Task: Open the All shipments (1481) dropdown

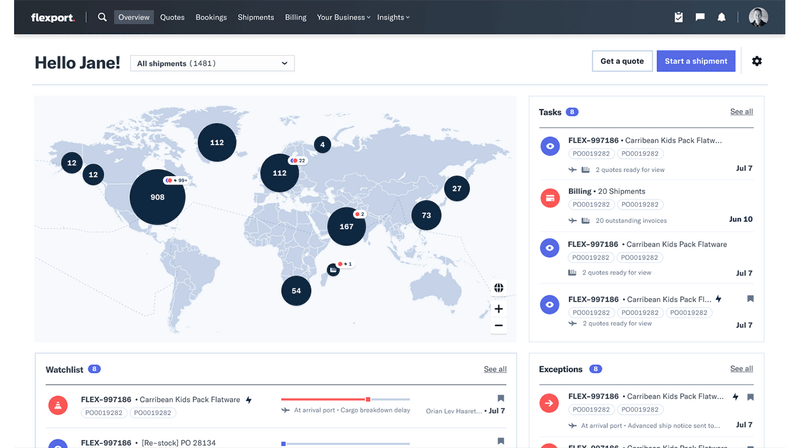Action: [212, 63]
